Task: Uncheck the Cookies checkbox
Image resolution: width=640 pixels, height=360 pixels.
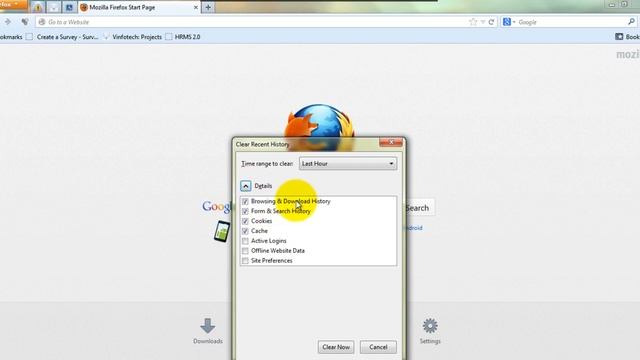Action: pos(245,221)
